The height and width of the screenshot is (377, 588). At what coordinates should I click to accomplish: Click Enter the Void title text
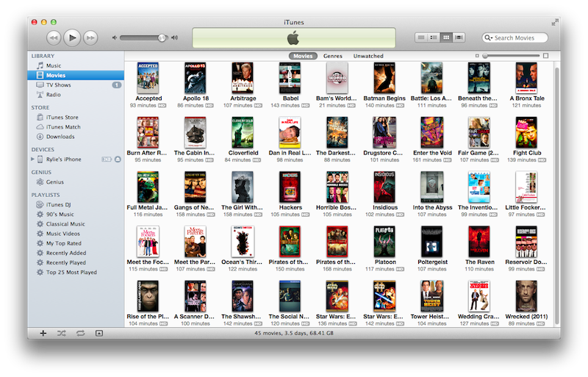(x=432, y=153)
